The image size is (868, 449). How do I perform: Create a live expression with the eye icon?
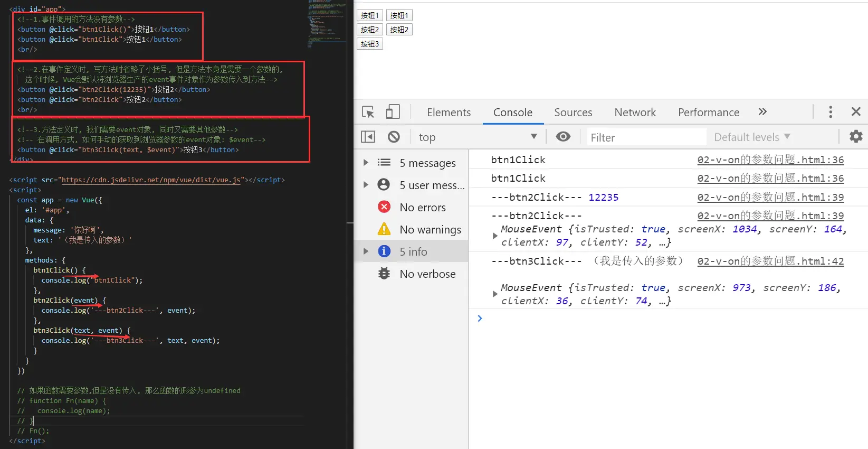(563, 137)
